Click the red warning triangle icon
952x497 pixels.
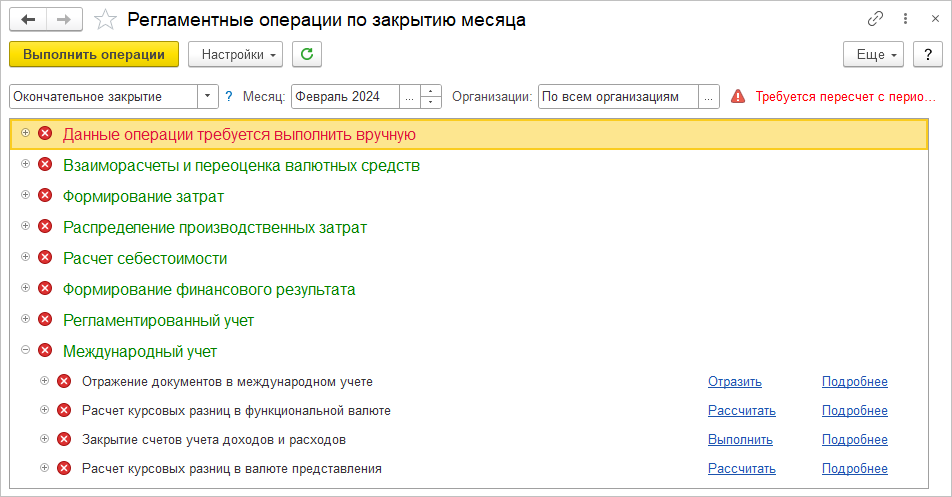point(738,97)
